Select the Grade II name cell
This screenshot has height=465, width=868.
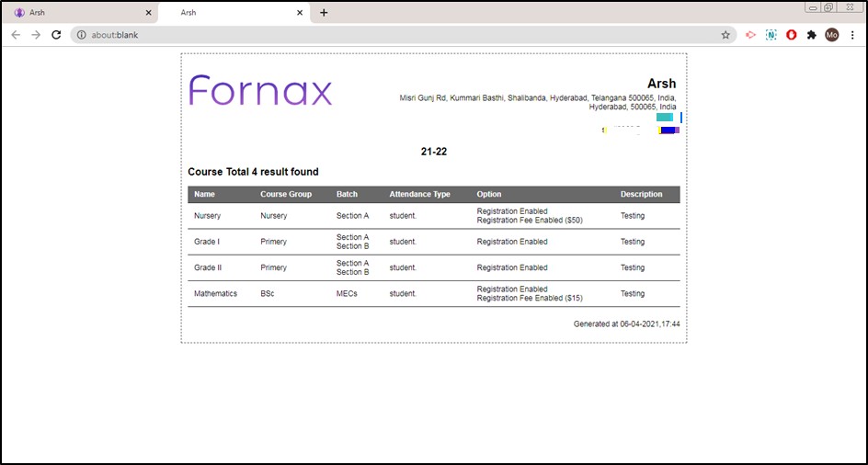pos(208,268)
